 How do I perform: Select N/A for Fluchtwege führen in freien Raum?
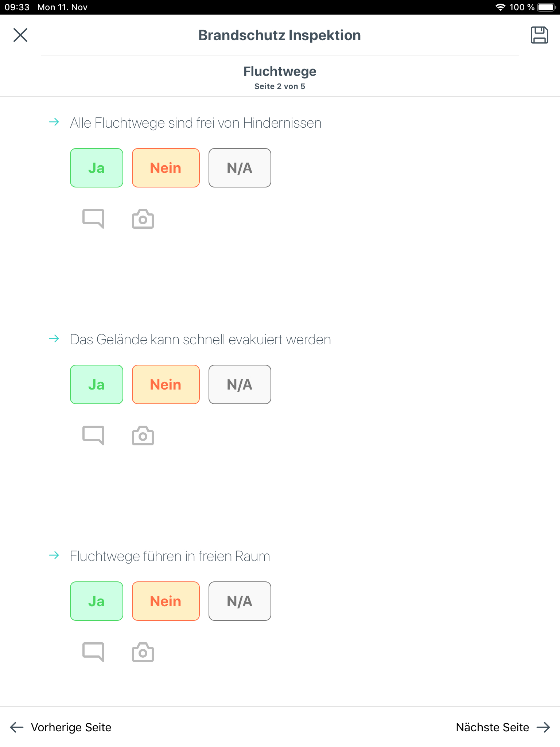click(x=240, y=601)
